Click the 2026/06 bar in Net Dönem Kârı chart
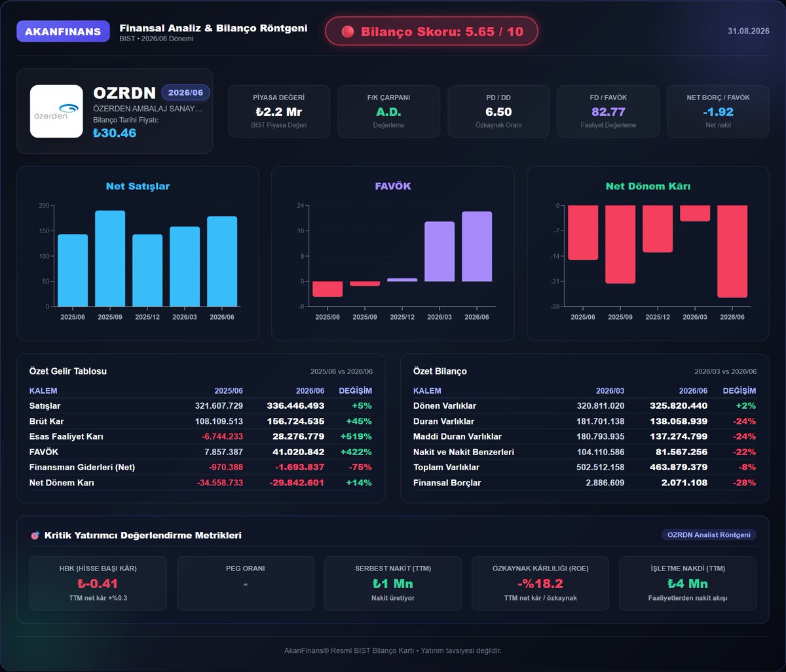This screenshot has width=786, height=672. pos(732,252)
